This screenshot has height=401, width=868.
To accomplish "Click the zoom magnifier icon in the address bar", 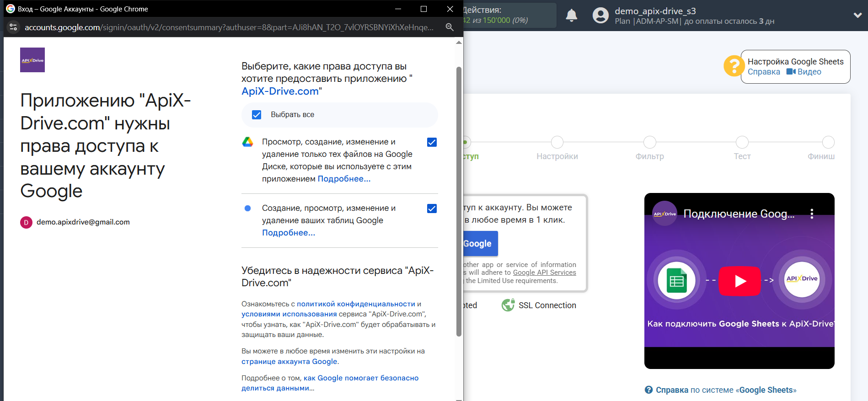I will [x=450, y=27].
